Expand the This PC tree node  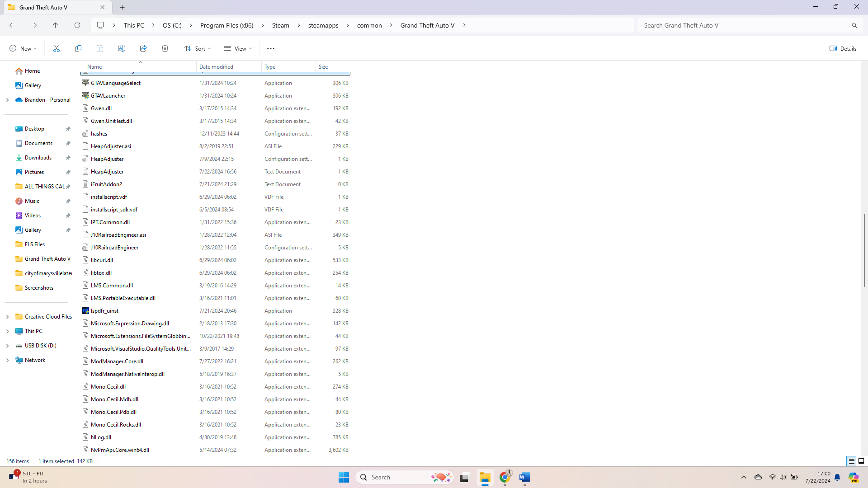click(7, 331)
